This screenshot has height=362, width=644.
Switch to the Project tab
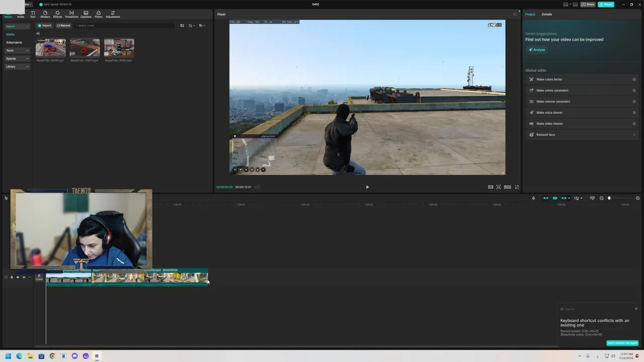(530, 14)
